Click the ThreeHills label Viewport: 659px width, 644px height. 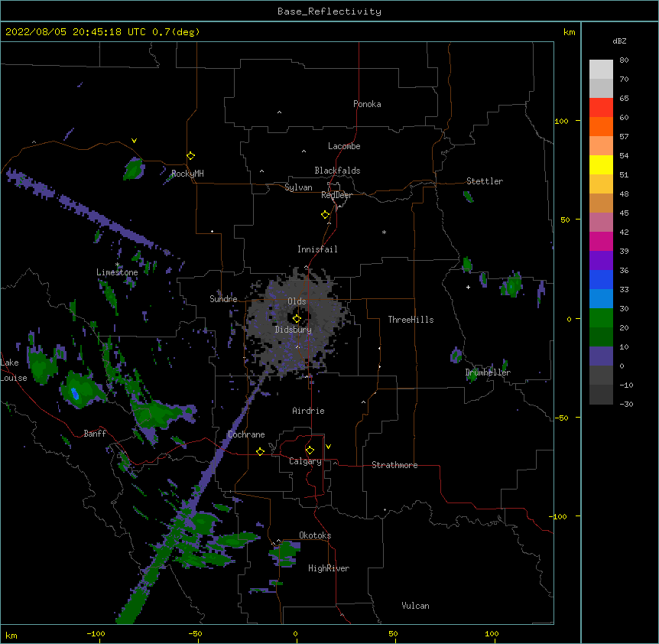[411, 320]
